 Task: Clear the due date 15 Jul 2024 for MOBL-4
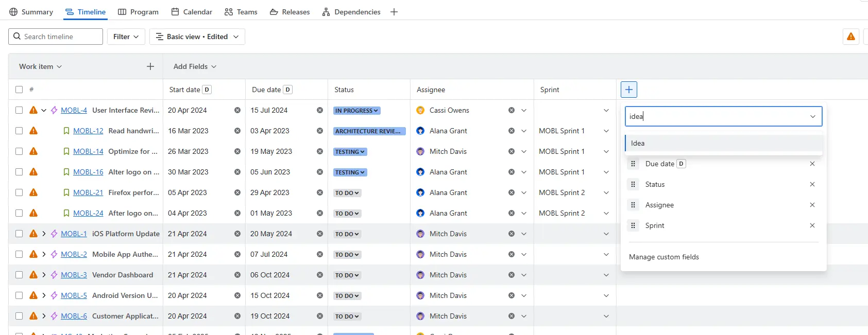click(320, 110)
